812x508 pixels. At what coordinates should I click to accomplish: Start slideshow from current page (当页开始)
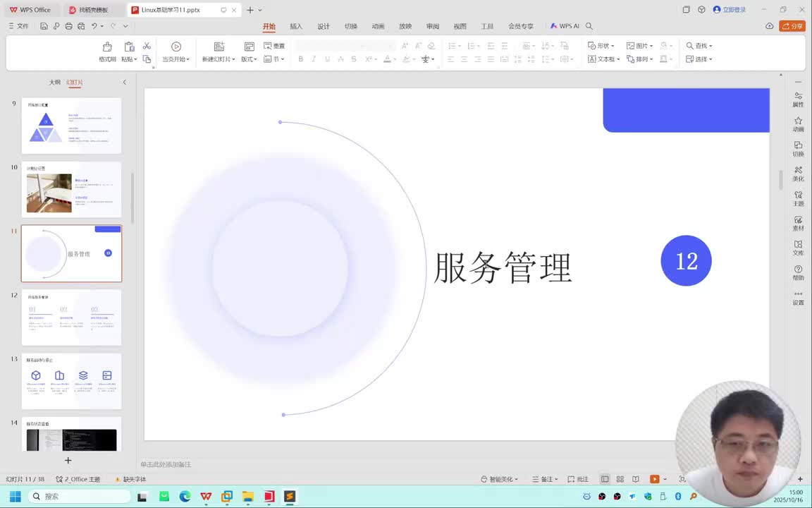pos(176,52)
